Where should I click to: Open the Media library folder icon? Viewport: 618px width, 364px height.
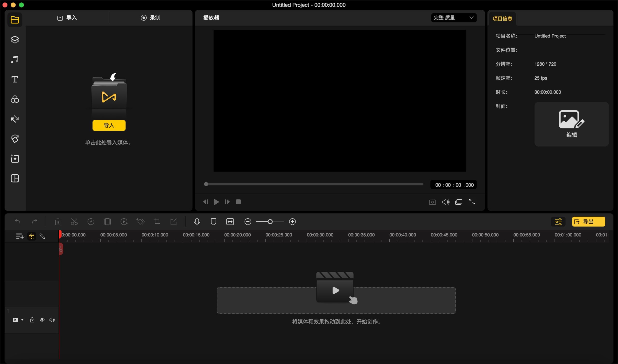pos(15,20)
